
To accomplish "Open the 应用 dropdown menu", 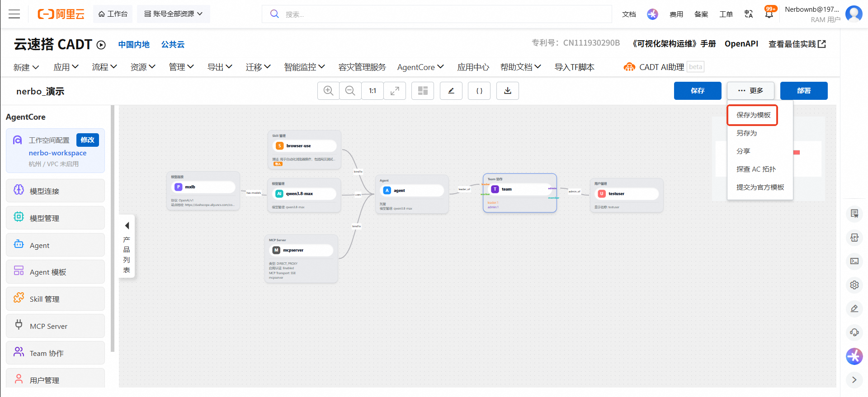I will (x=66, y=67).
